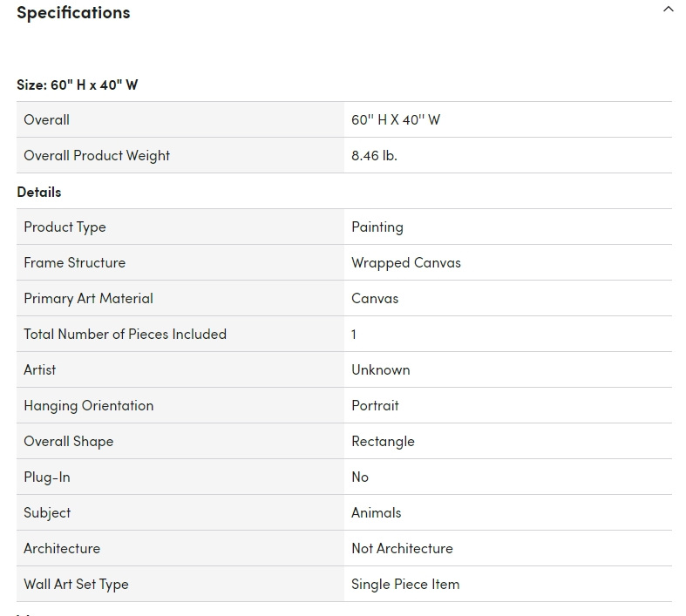Screen dimensions: 686x616
Task: Click the Overall Product Weight label
Action: pyautogui.click(x=97, y=155)
